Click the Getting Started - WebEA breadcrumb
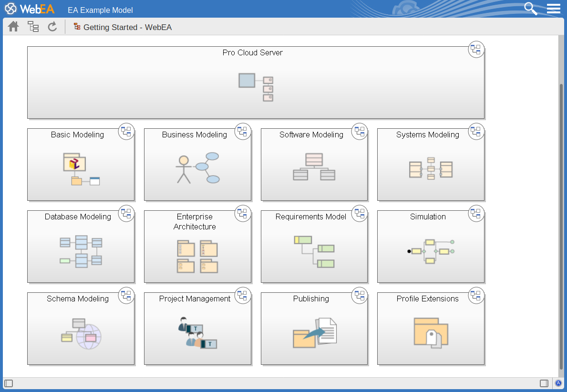The width and height of the screenshot is (567, 392). [127, 28]
